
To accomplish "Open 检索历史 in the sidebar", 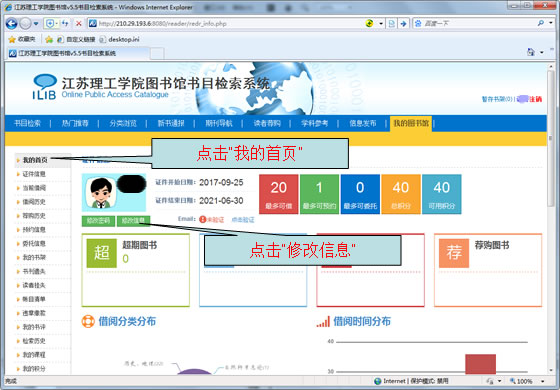I will (34, 341).
